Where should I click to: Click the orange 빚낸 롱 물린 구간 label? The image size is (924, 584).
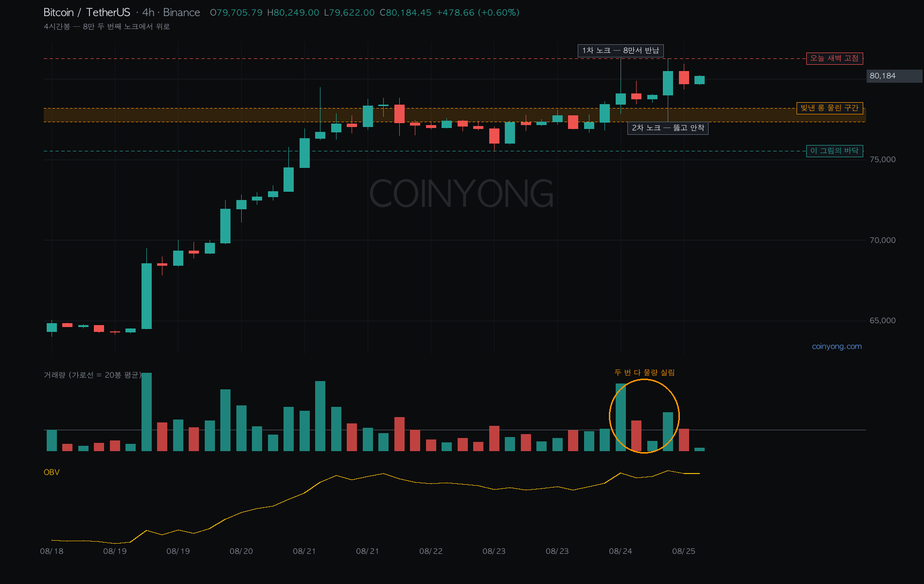[x=830, y=108]
